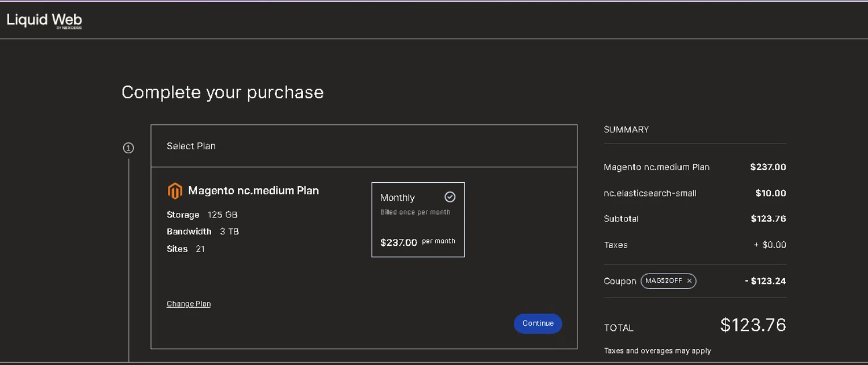Remove the MAG52OFF coupon with the x
Image resolution: width=868 pixels, height=365 pixels.
coord(689,281)
